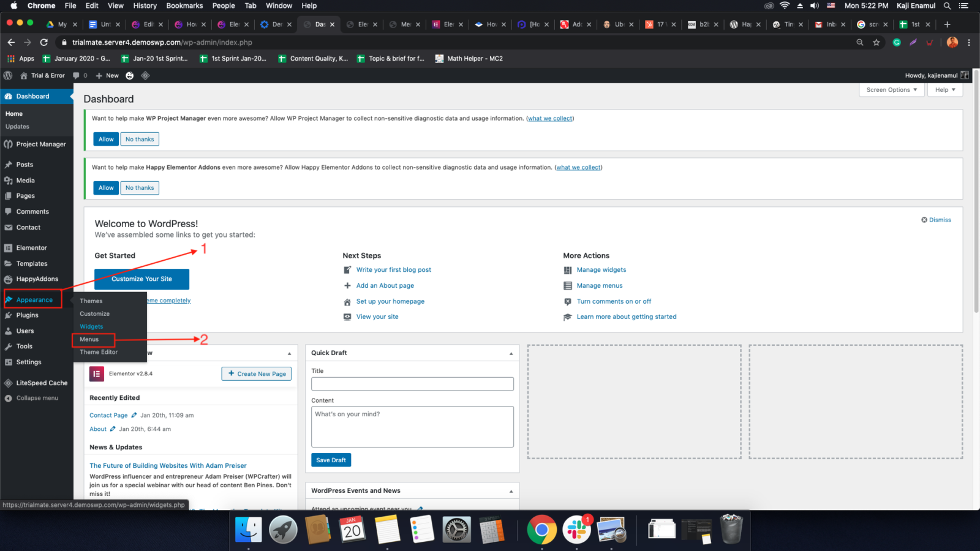Click the comments bubble icon in admin bar
The width and height of the screenshot is (980, 551).
(77, 75)
